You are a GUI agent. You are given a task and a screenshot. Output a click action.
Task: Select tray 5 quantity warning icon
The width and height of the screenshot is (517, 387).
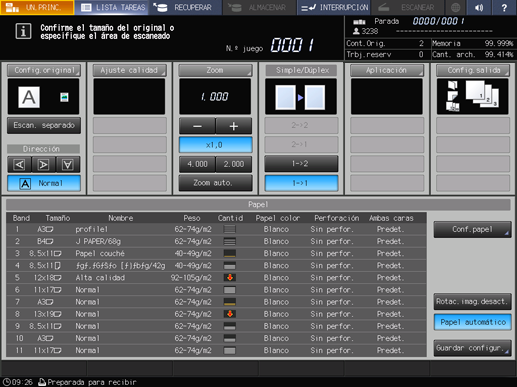[230, 277]
